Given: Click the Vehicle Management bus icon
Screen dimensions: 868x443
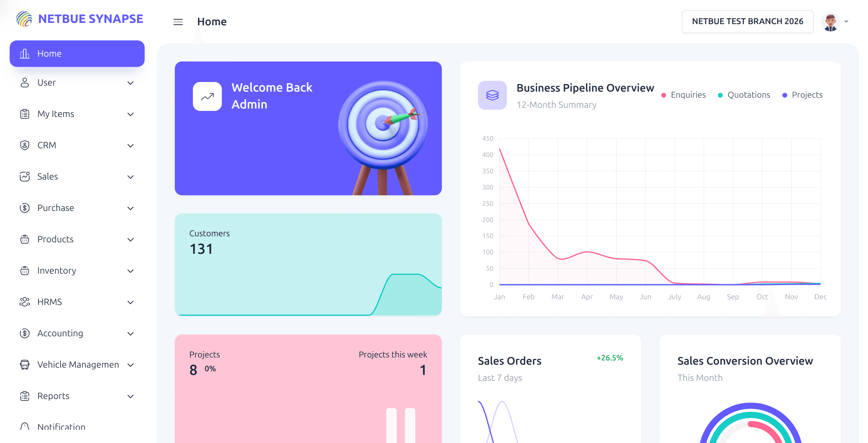Looking at the screenshot, I should 25,365.
